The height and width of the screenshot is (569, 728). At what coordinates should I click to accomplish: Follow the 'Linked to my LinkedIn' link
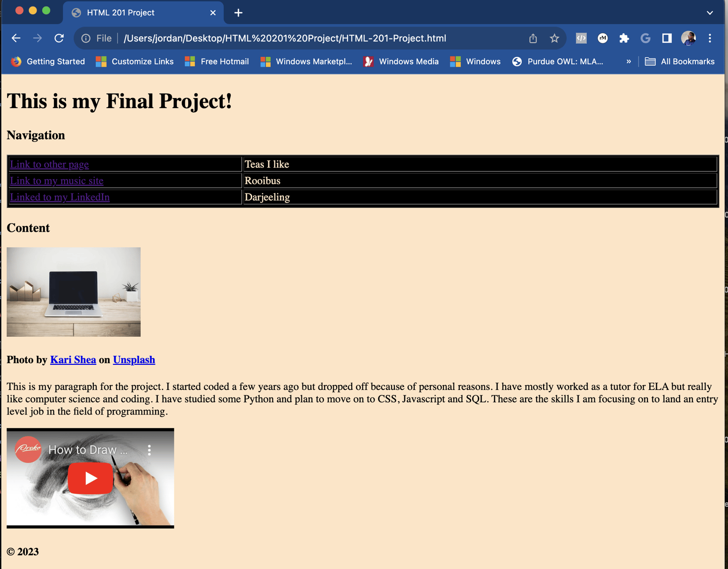click(60, 197)
